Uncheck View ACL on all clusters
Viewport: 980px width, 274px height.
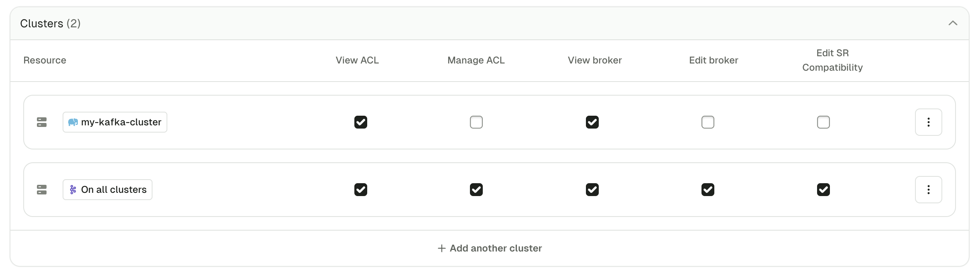tap(361, 190)
